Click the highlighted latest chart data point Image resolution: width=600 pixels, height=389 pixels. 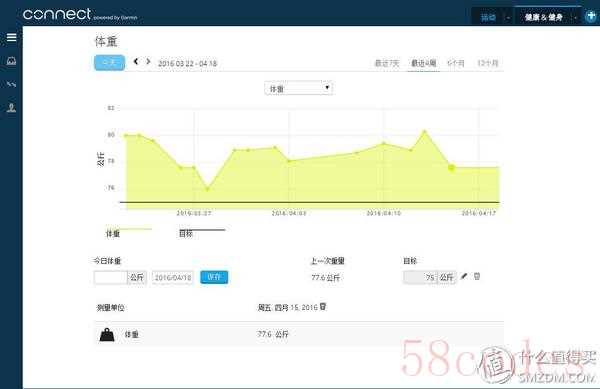[x=452, y=168]
